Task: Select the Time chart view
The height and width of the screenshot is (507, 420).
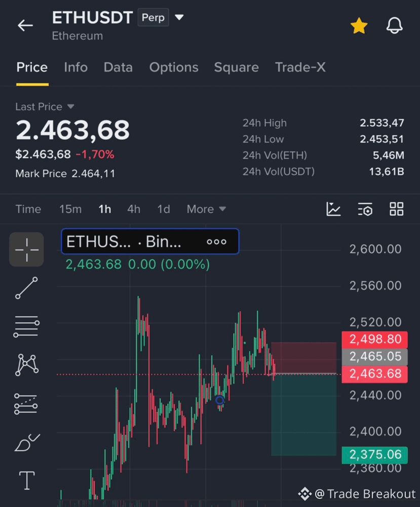Action: coord(28,209)
